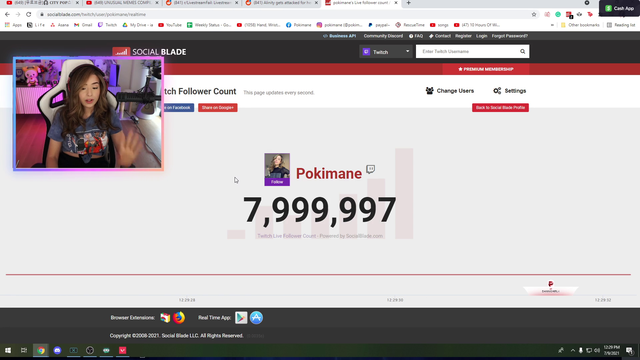Click Pokimane's profile picture
Viewport: 640px width, 360px height.
pos(277,166)
